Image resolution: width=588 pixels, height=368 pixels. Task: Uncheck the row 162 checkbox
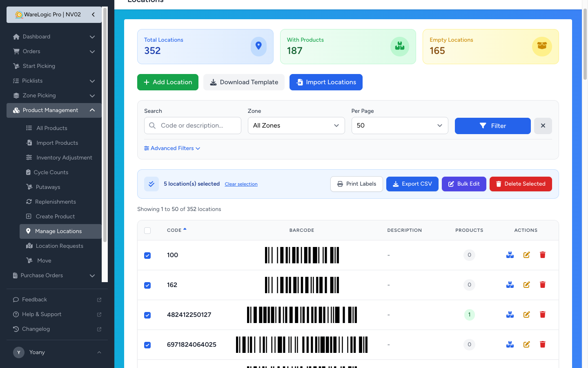147,285
